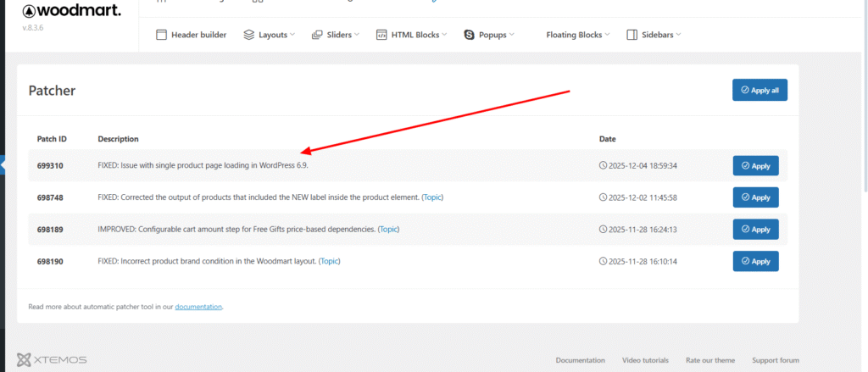Open the Popups menu item
Screen dimensions: 868x372
click(492, 35)
